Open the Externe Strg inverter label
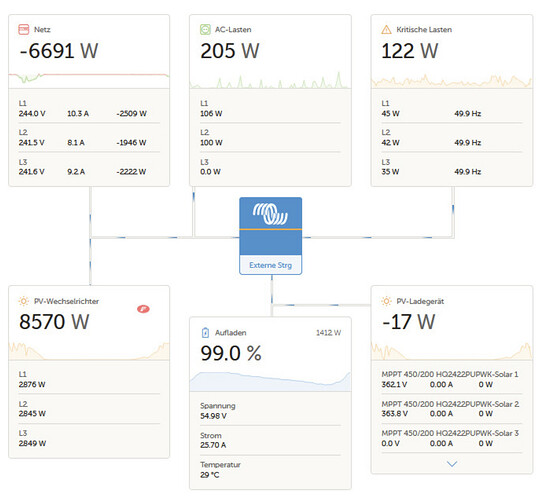This screenshot has height=500, width=550. [x=270, y=265]
